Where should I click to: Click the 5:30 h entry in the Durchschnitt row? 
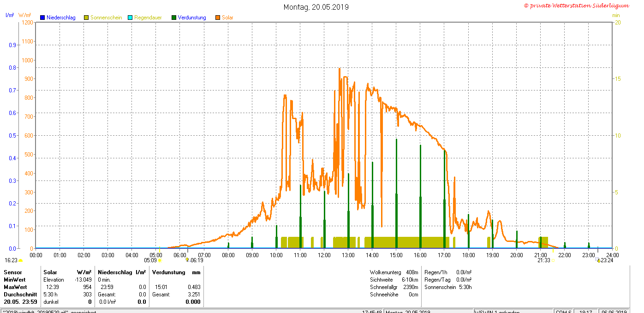[x=51, y=295]
